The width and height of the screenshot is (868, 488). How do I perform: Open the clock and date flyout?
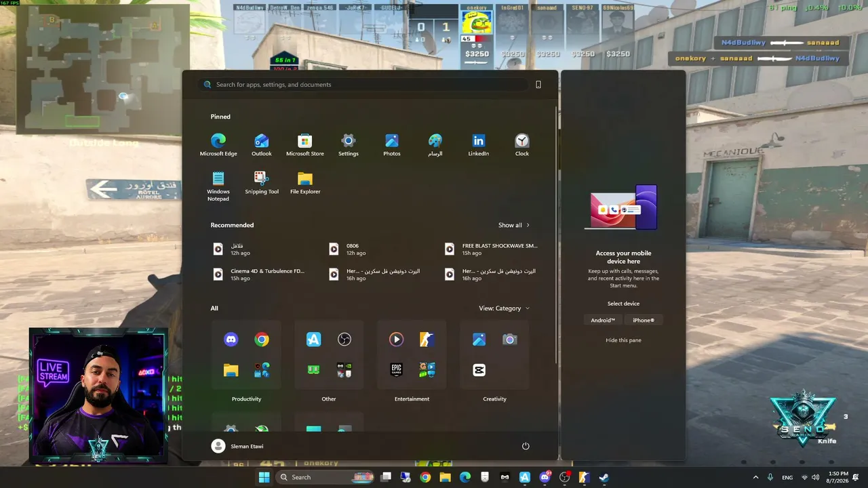(x=838, y=477)
